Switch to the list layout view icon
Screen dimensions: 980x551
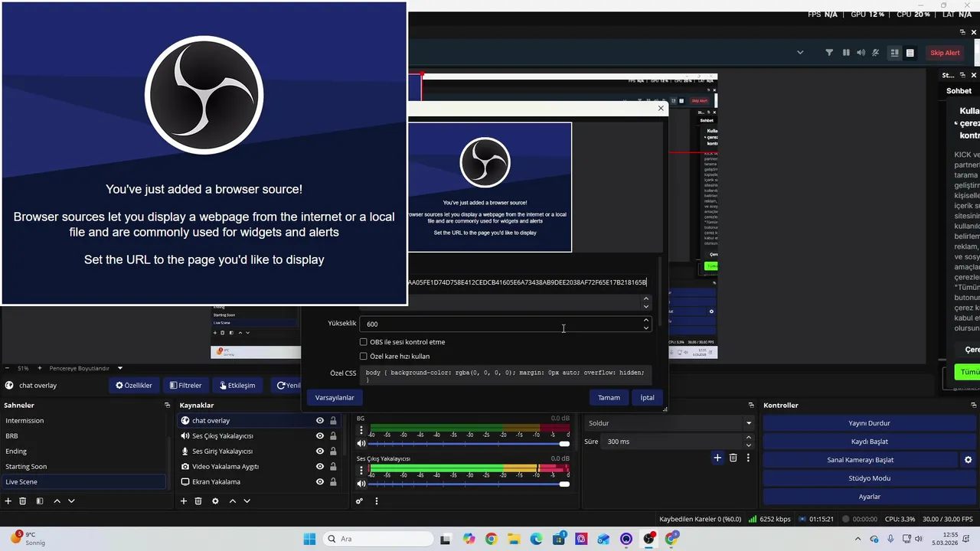[910, 53]
